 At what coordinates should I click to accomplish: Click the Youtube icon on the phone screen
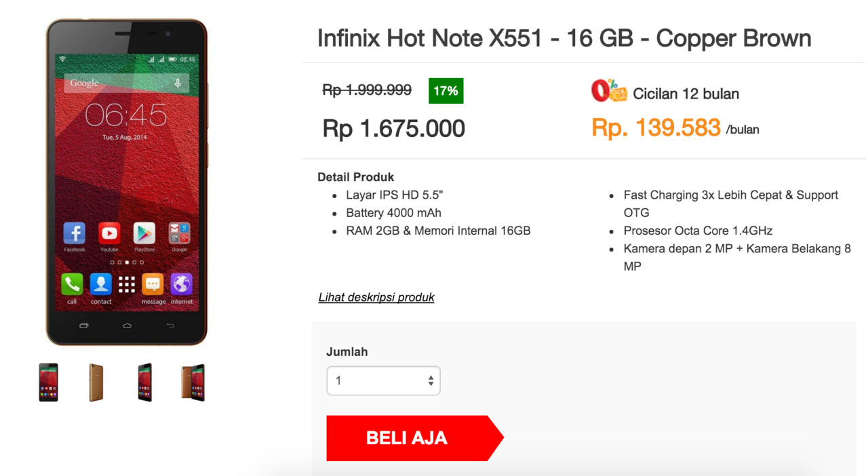109,233
